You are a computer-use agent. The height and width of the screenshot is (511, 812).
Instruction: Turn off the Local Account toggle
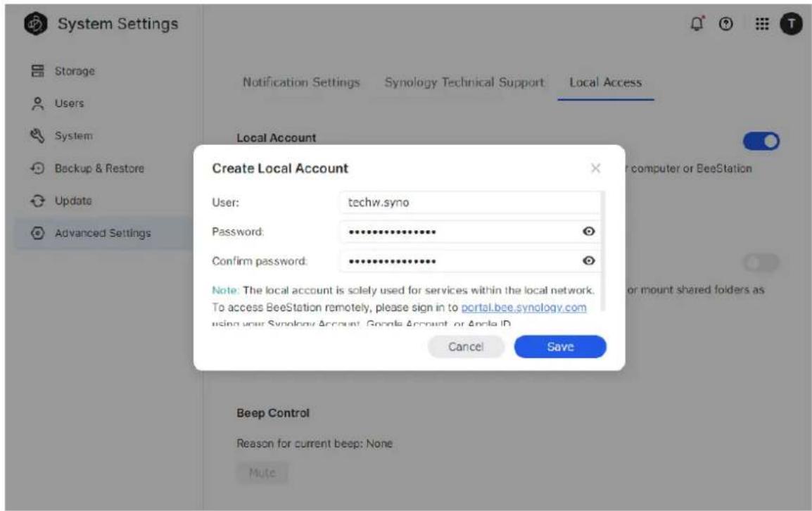(761, 141)
